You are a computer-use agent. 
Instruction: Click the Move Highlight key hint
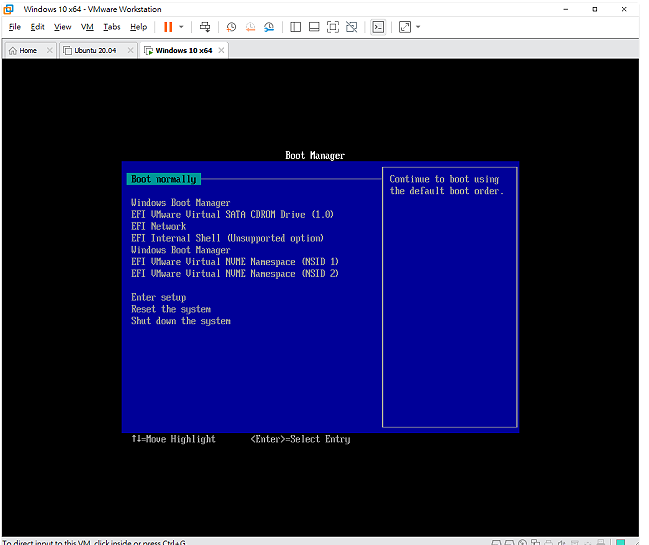(173, 439)
